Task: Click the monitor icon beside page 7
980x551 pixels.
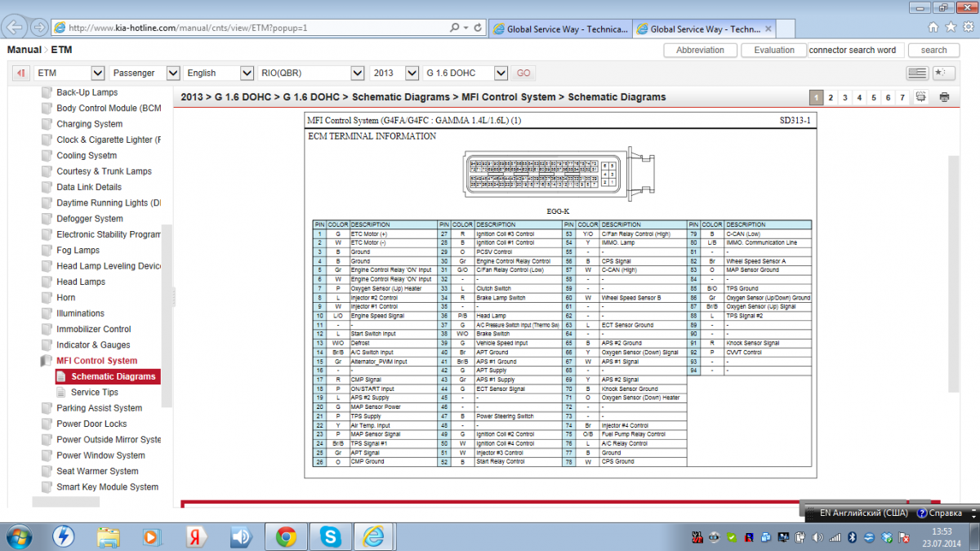Action: (921, 97)
